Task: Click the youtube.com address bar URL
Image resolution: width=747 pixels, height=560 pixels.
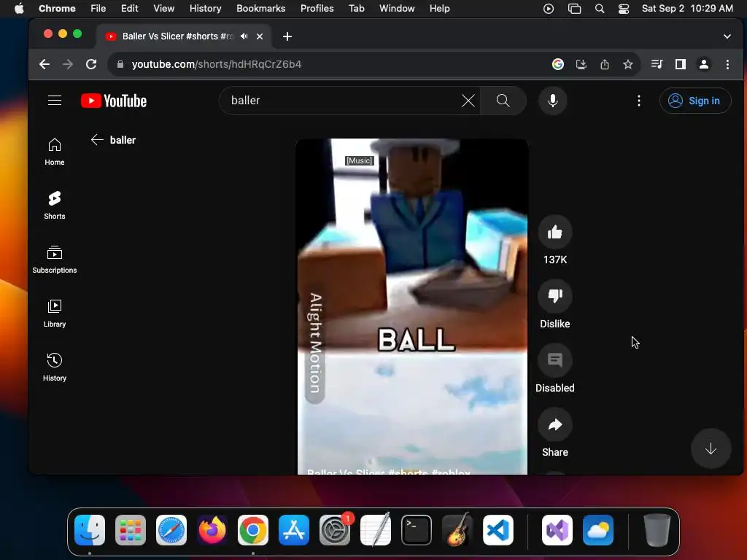Action: click(x=216, y=64)
